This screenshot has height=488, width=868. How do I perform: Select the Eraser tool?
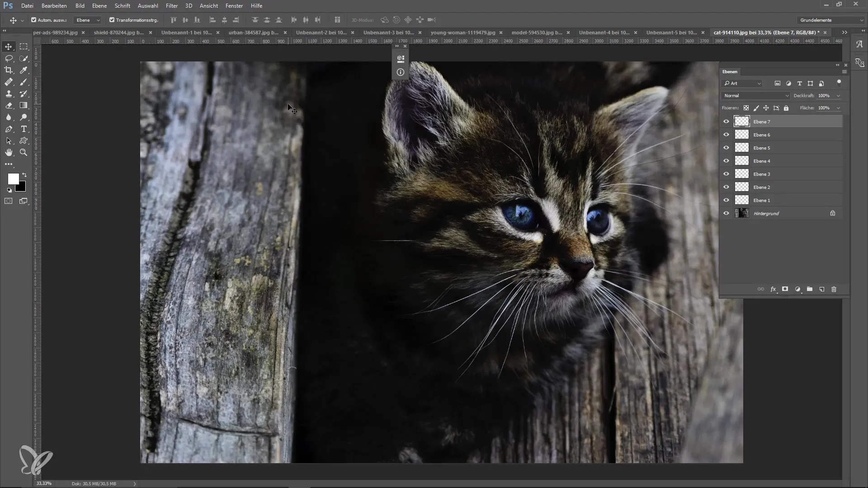9,105
